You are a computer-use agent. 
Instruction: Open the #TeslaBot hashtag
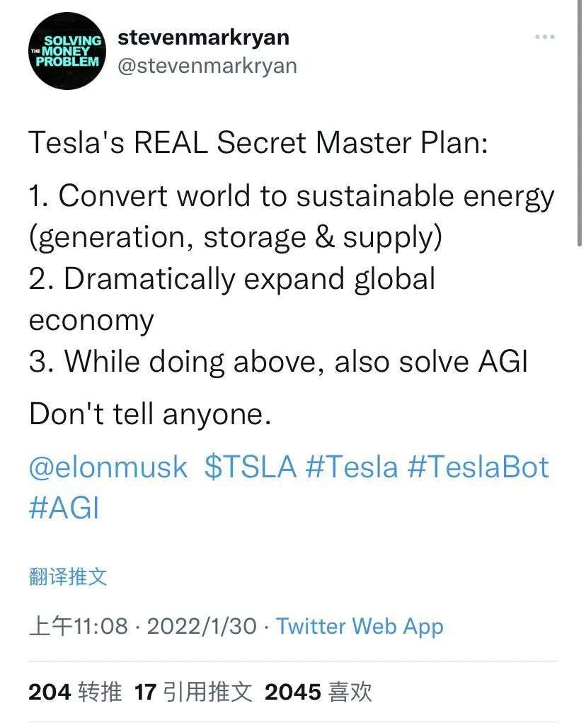(478, 467)
